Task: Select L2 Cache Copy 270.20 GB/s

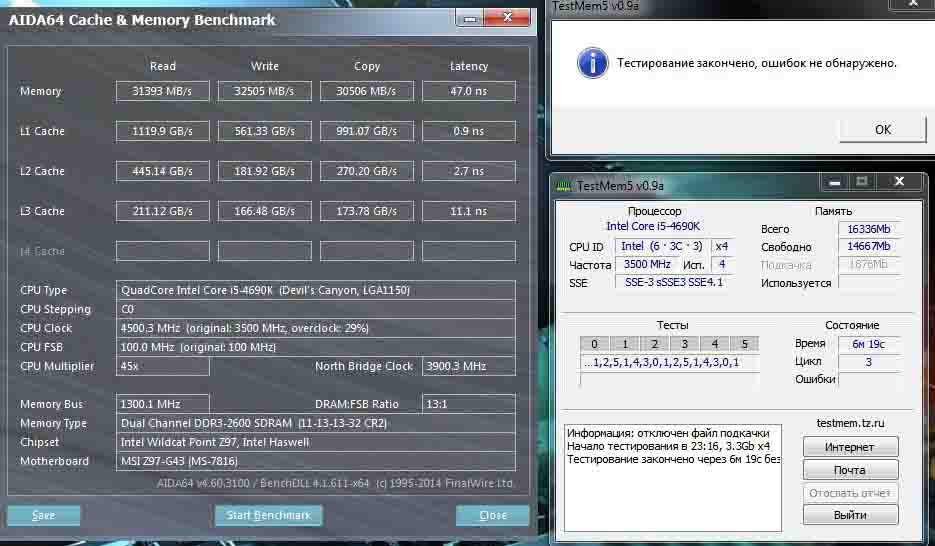Action: pyautogui.click(x=366, y=171)
